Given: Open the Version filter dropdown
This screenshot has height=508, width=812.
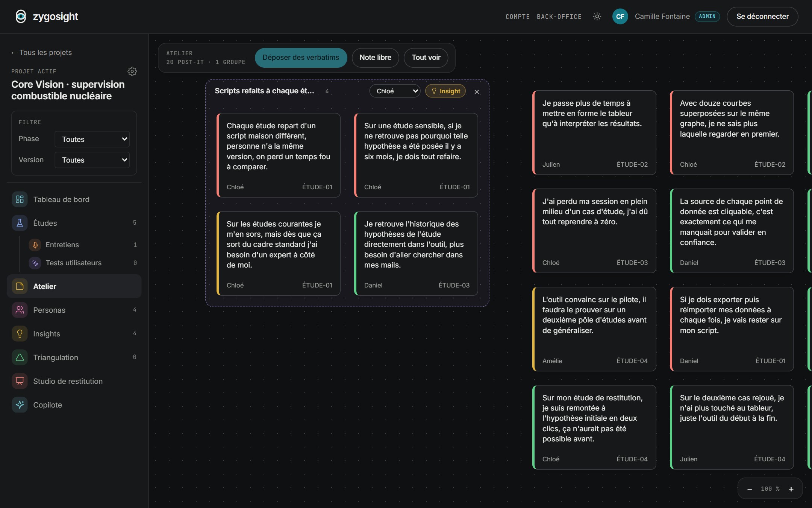Looking at the screenshot, I should point(92,160).
